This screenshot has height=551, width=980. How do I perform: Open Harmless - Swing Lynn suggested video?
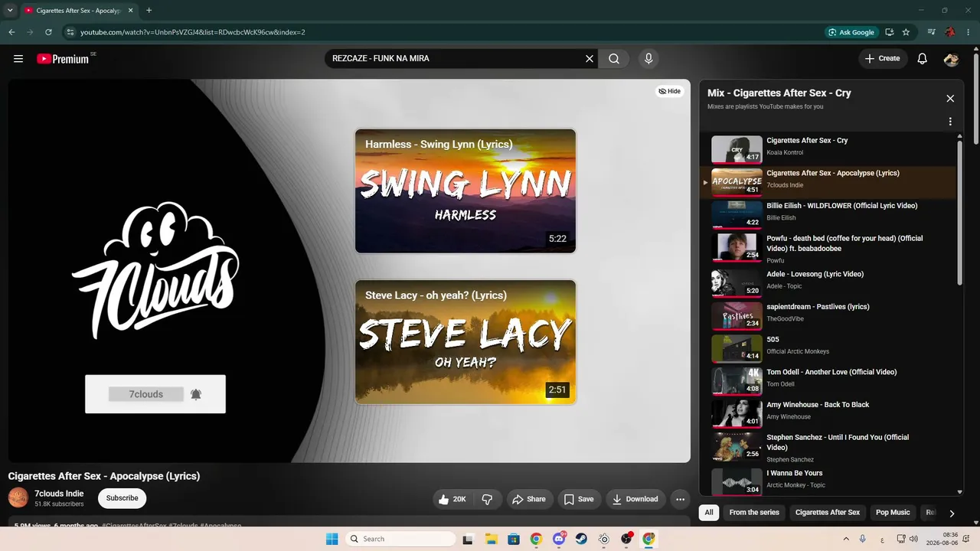(x=465, y=191)
